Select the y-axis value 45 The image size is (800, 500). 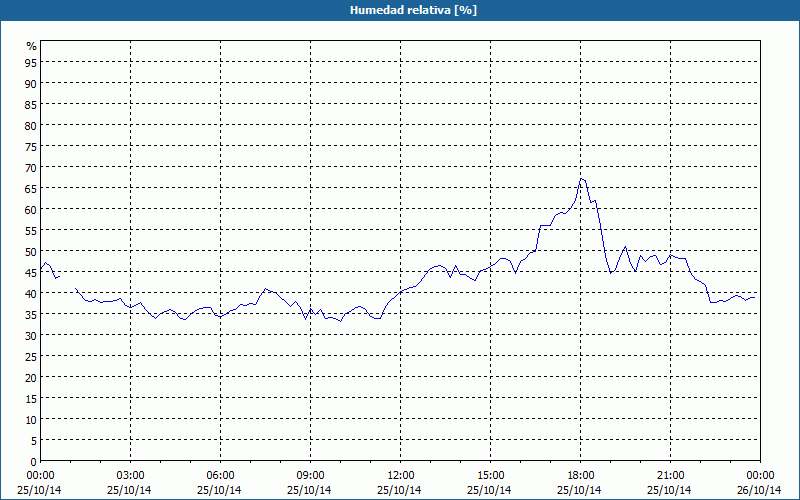31,273
